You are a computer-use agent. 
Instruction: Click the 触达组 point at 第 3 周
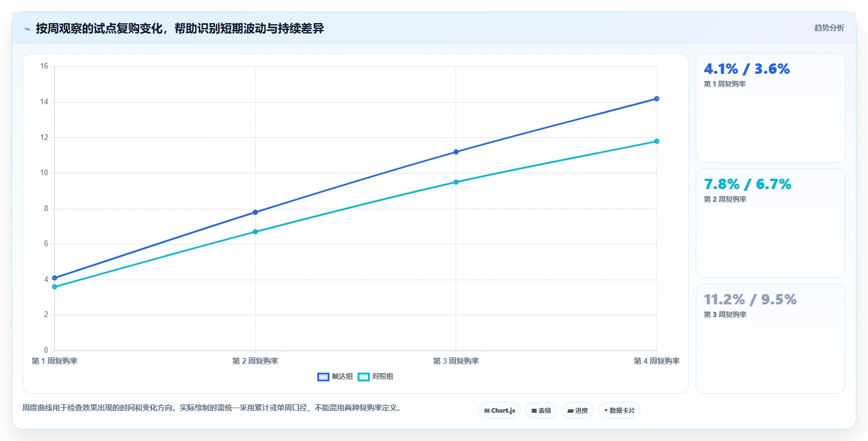[456, 152]
